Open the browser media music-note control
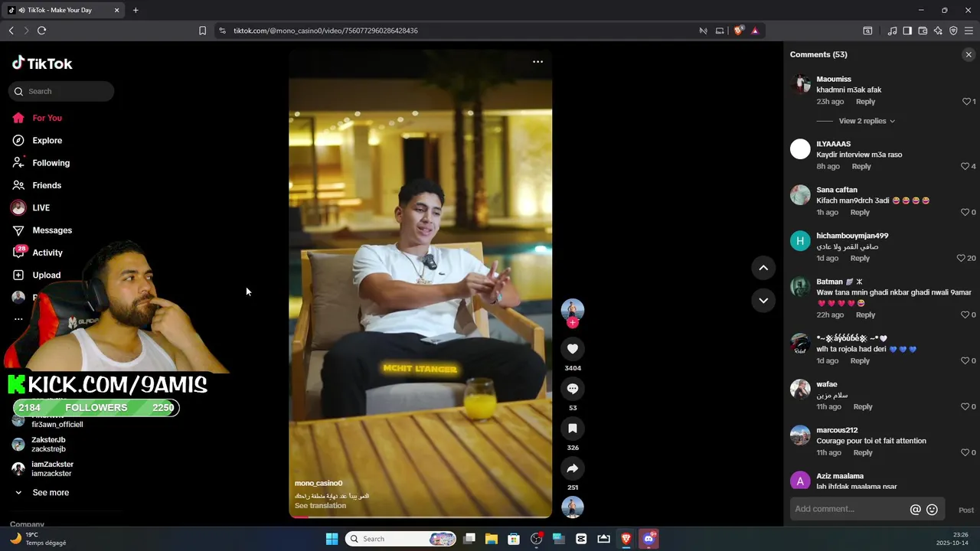 [892, 31]
